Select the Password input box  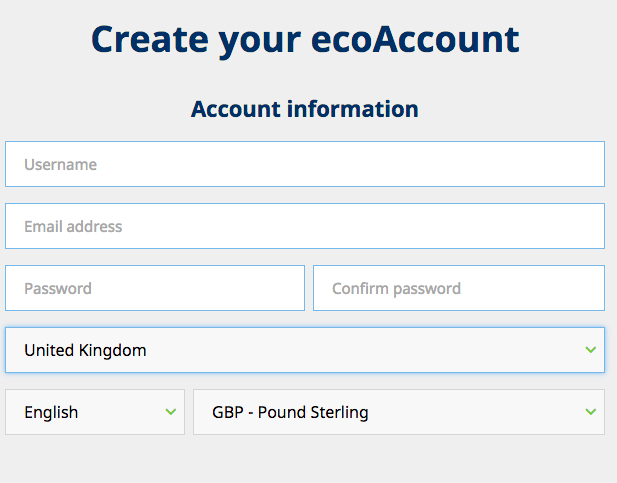coord(155,288)
